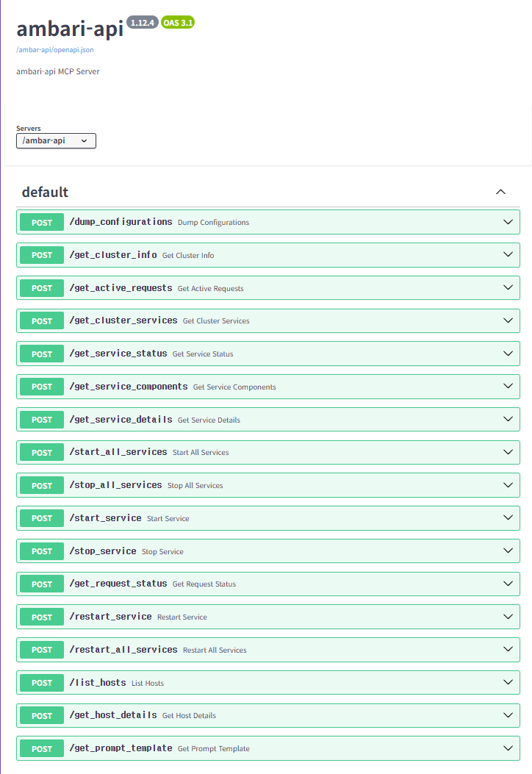
Task: Expand chevron for /dump_configurations row
Action: 508,222
